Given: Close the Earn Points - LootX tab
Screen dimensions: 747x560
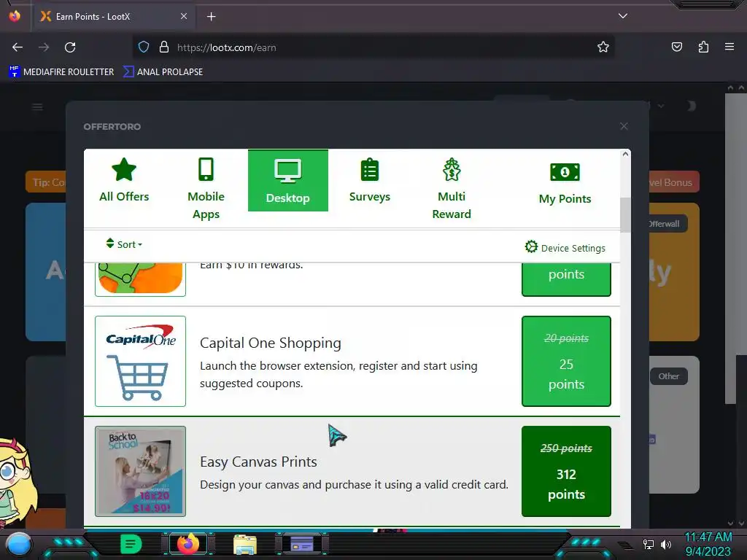Looking at the screenshot, I should 184,16.
